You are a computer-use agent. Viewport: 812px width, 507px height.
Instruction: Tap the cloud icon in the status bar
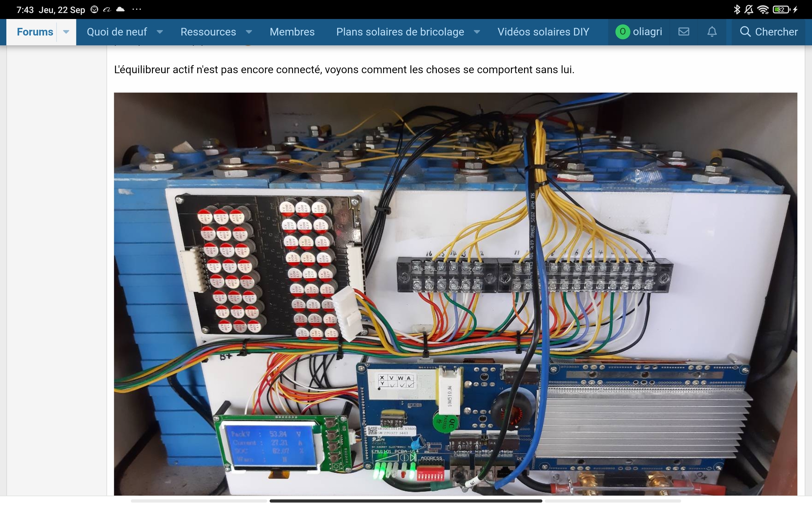(x=121, y=10)
